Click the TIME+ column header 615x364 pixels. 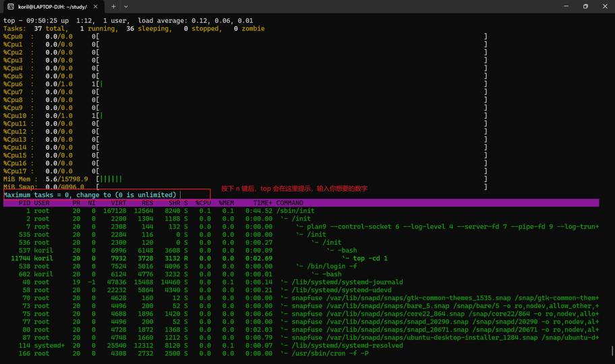coord(262,203)
